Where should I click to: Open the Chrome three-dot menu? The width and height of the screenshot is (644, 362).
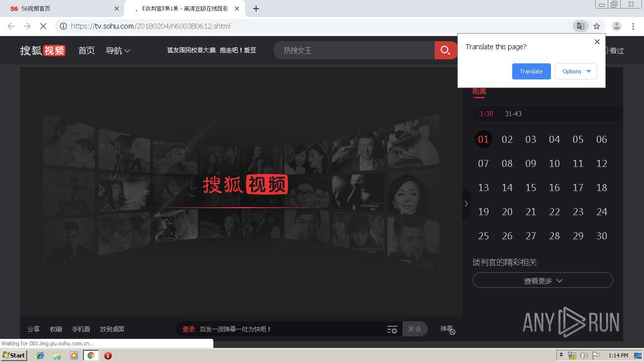tap(634, 26)
